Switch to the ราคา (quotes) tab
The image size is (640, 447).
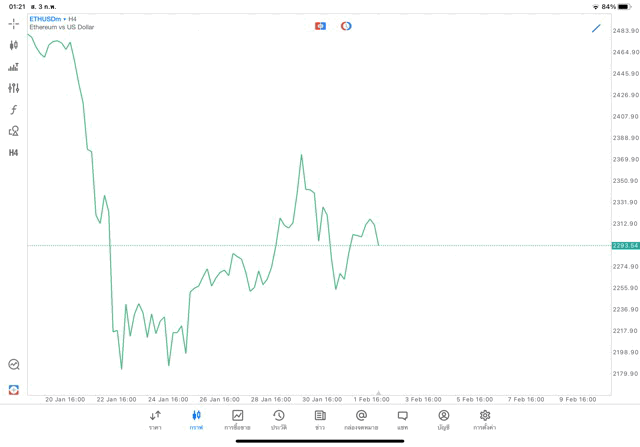155,420
